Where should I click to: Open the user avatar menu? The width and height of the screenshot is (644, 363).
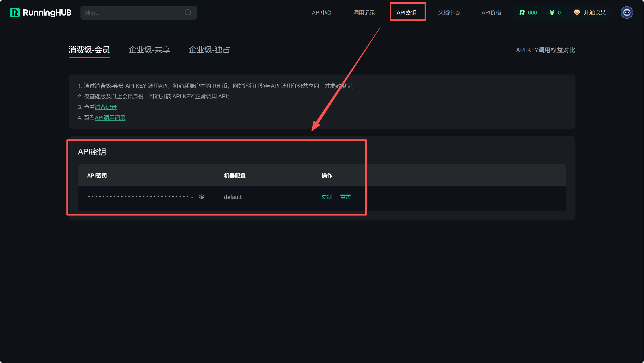tap(627, 12)
